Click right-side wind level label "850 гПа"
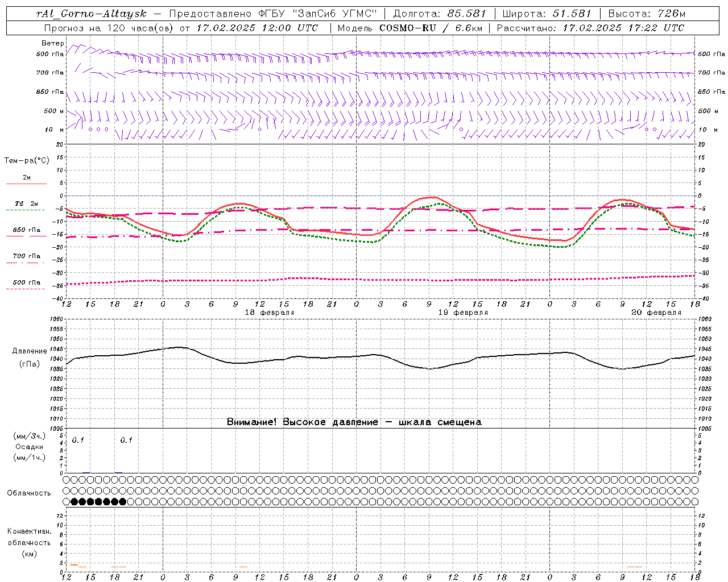728x582 pixels. (x=712, y=92)
